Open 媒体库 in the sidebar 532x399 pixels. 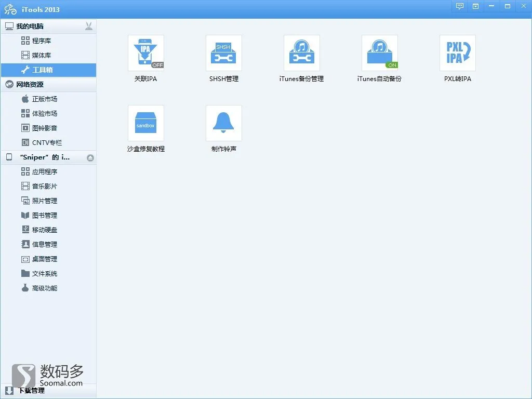pos(48,55)
